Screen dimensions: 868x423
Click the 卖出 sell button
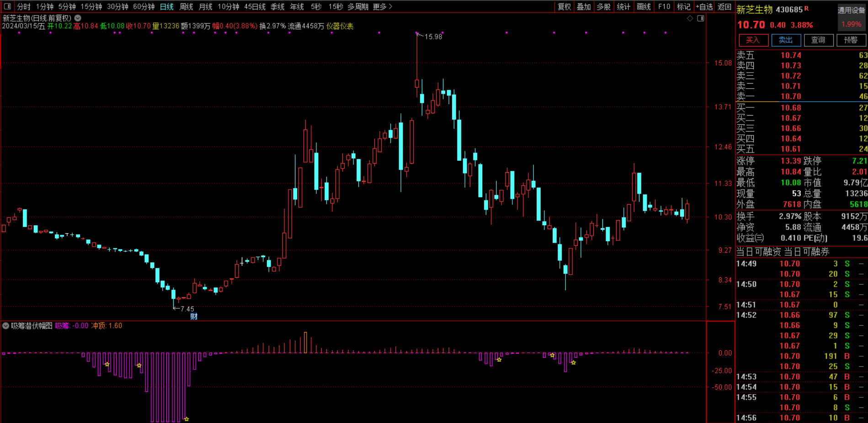pyautogui.click(x=786, y=40)
